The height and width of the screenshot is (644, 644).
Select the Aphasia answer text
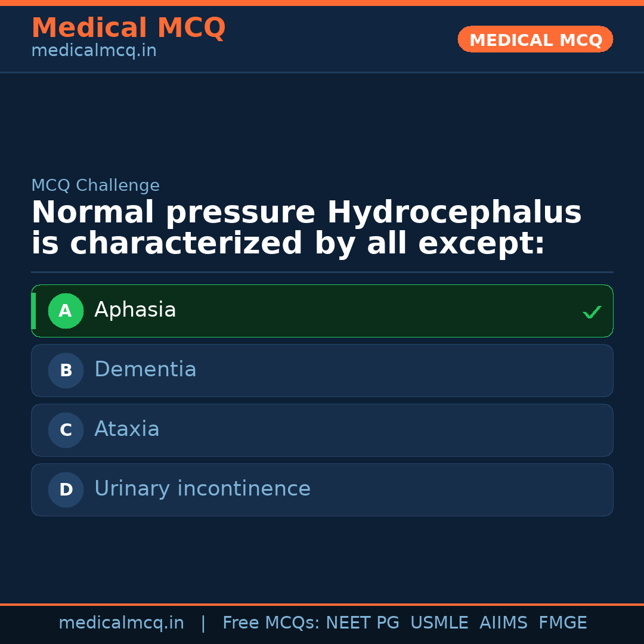[x=135, y=310]
